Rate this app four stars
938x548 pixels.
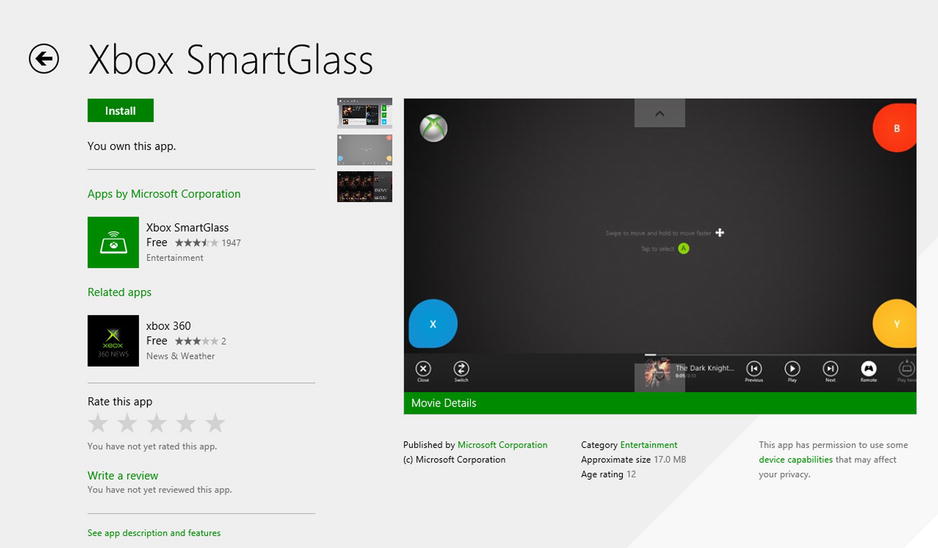pos(185,423)
